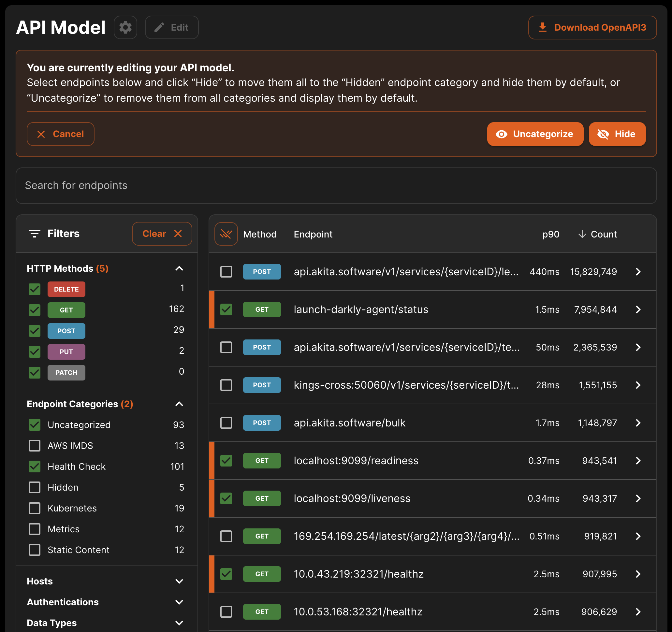Screen dimensions: 672x632
Task: Click the settings gear icon beside API Model
Action: click(x=125, y=27)
